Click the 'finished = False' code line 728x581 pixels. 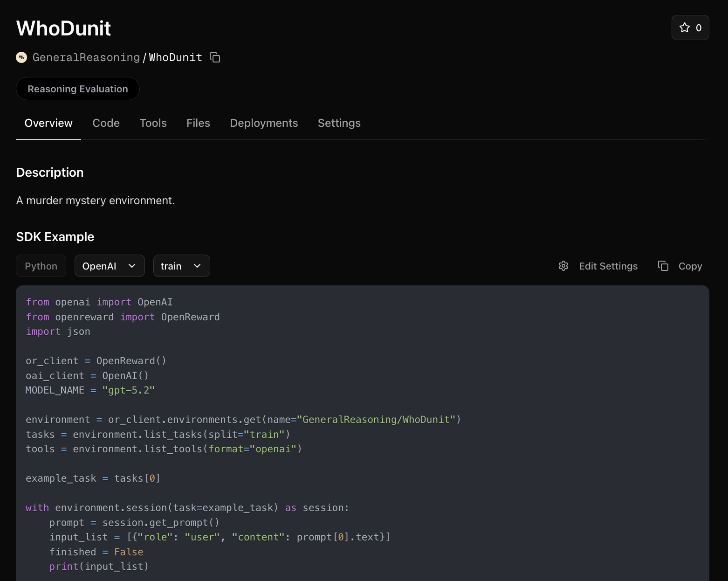(96, 552)
